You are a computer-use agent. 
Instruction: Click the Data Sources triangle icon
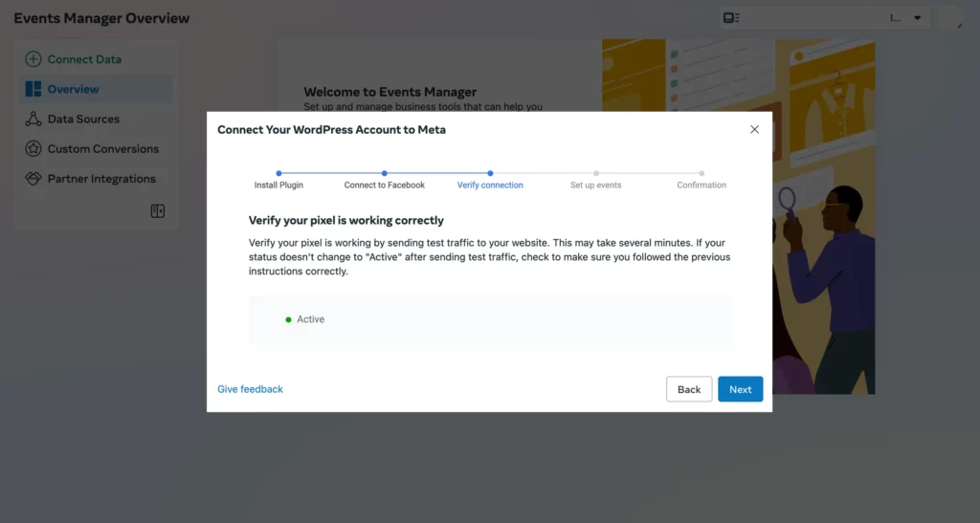pyautogui.click(x=33, y=120)
